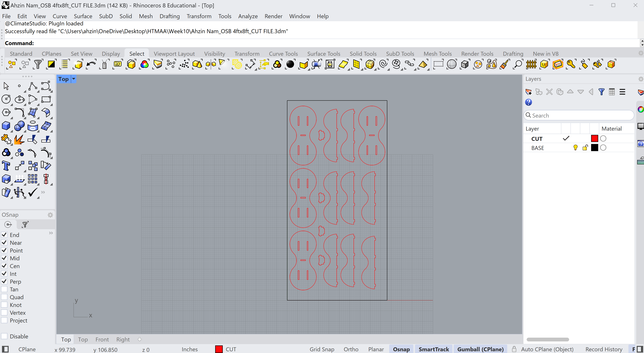Image resolution: width=644 pixels, height=353 pixels.
Task: Toggle Osnap in status bar
Action: 401,349
